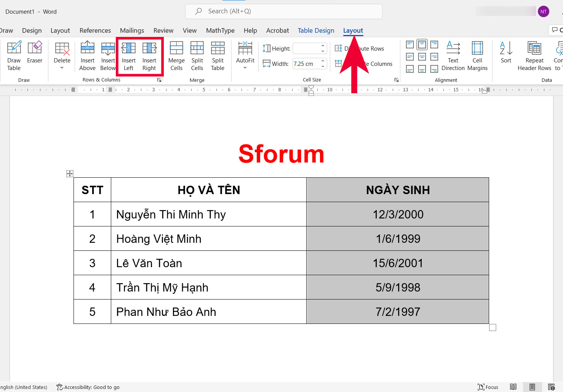The height and width of the screenshot is (392, 563).
Task: Toggle Align Bottom Right alignment
Action: pyautogui.click(x=434, y=69)
